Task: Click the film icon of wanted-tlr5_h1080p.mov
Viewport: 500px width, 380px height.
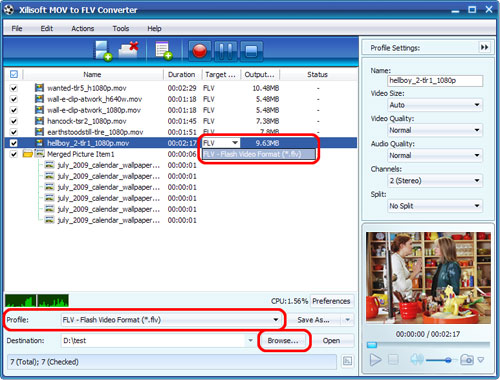Action: [x=39, y=88]
